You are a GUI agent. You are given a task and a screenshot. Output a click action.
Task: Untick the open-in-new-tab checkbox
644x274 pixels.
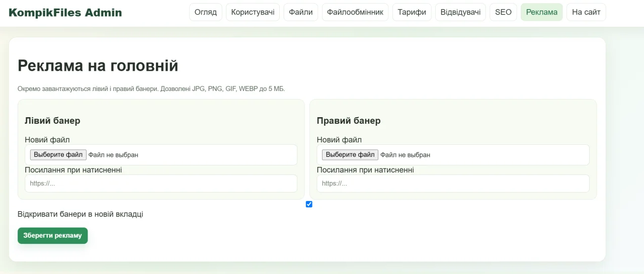(x=309, y=204)
